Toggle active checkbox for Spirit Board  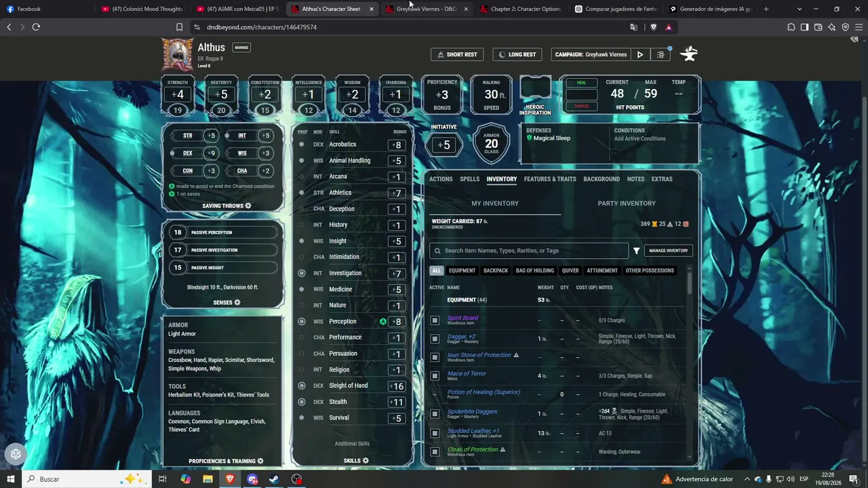[435, 321]
